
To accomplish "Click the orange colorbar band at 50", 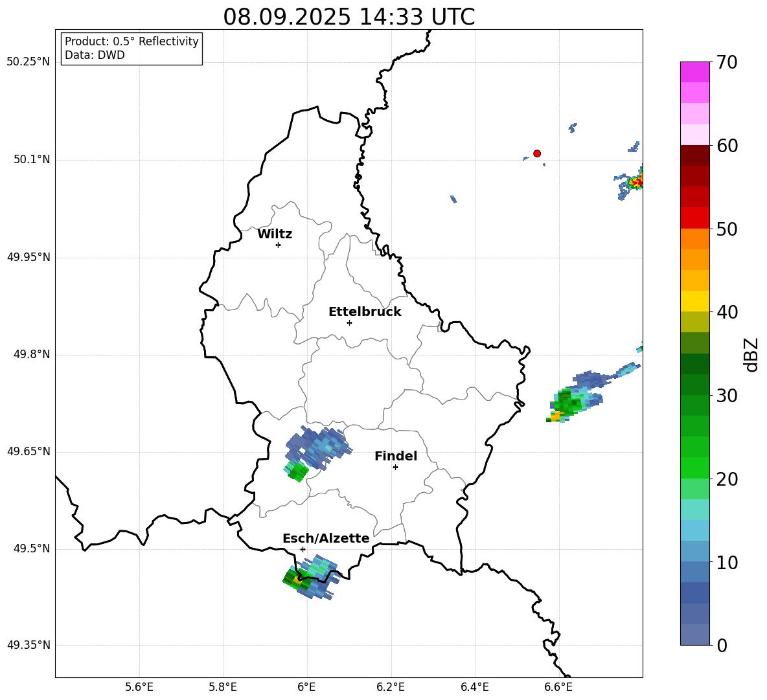I will [x=694, y=238].
